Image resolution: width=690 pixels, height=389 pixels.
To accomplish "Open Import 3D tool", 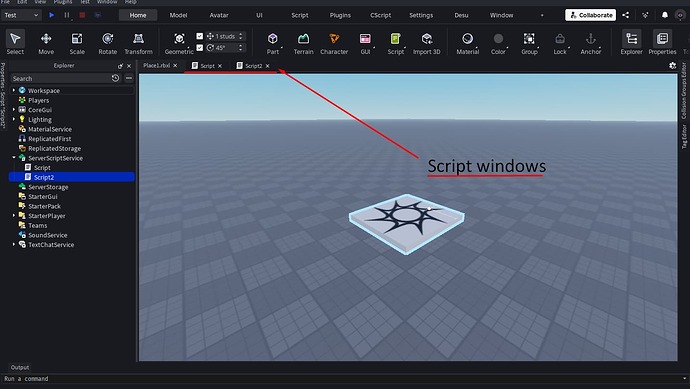I will point(426,43).
